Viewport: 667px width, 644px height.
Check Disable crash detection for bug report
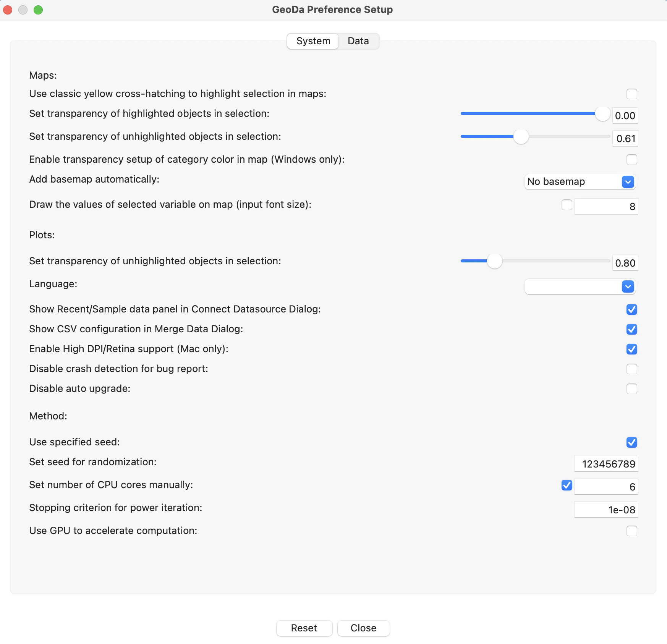(x=632, y=369)
